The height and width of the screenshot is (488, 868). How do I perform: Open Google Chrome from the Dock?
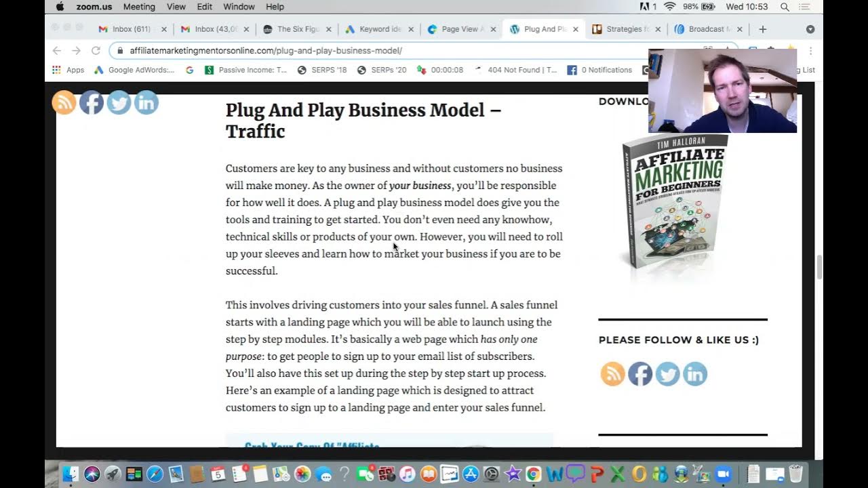(534, 474)
